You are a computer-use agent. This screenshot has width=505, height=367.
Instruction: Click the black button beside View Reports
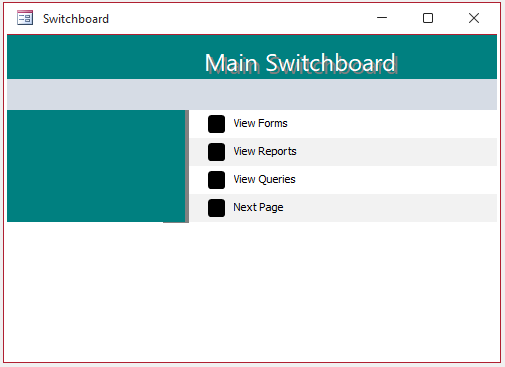(216, 152)
